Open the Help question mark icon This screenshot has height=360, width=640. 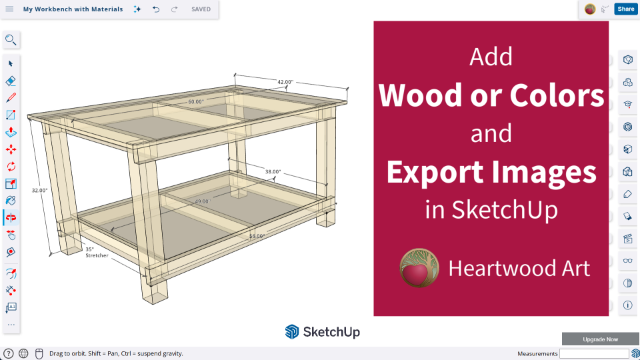[8, 353]
